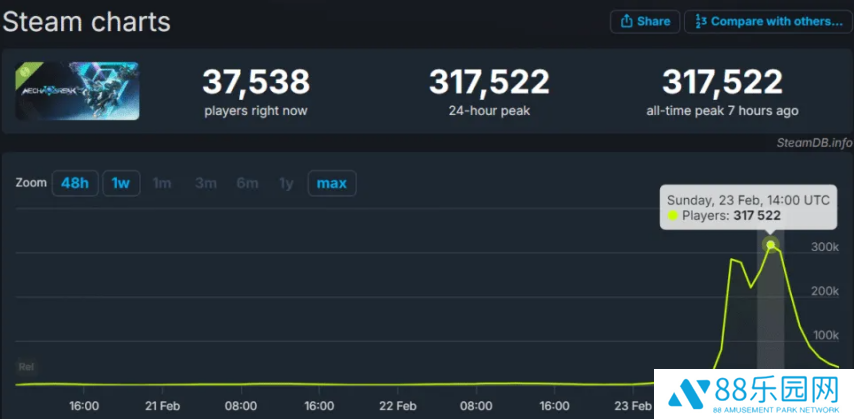
Task: Click the highlighted peak data point
Action: coord(770,245)
